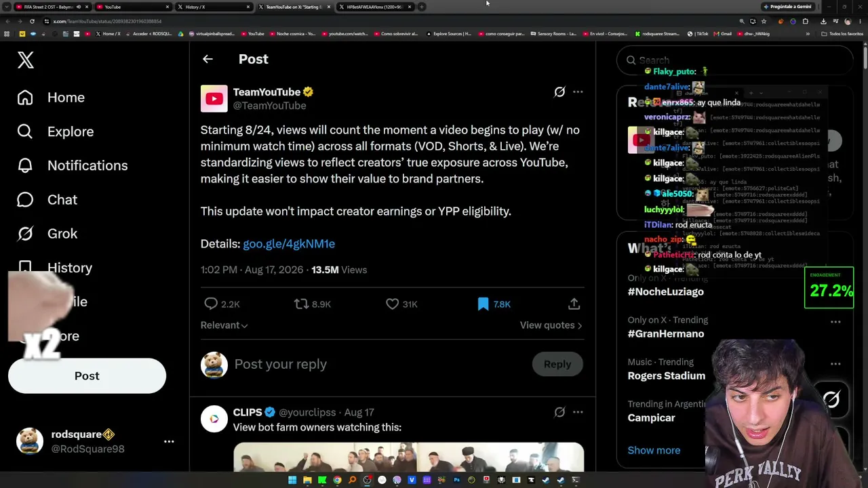The width and height of the screenshot is (868, 488).
Task: Expand the browser tab search dropdown
Action: click(7, 7)
